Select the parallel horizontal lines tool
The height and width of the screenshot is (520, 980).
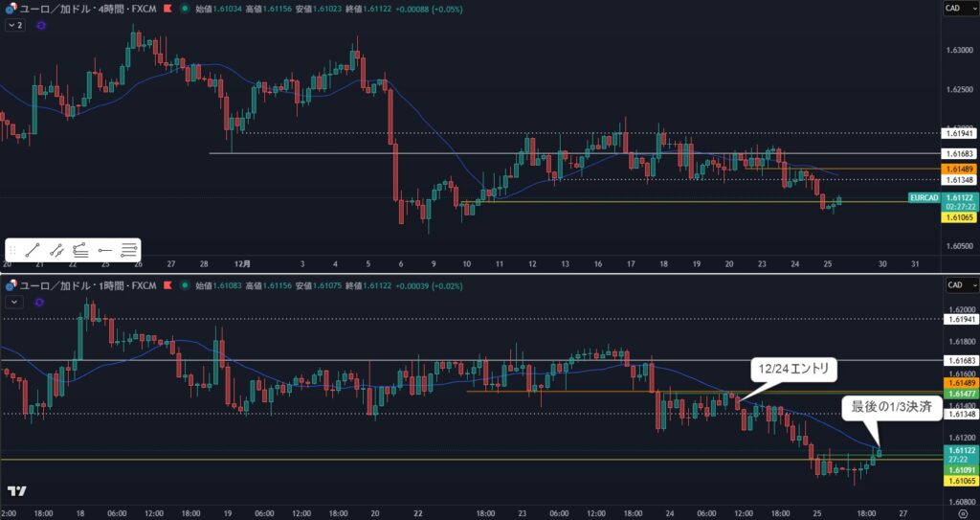(128, 249)
